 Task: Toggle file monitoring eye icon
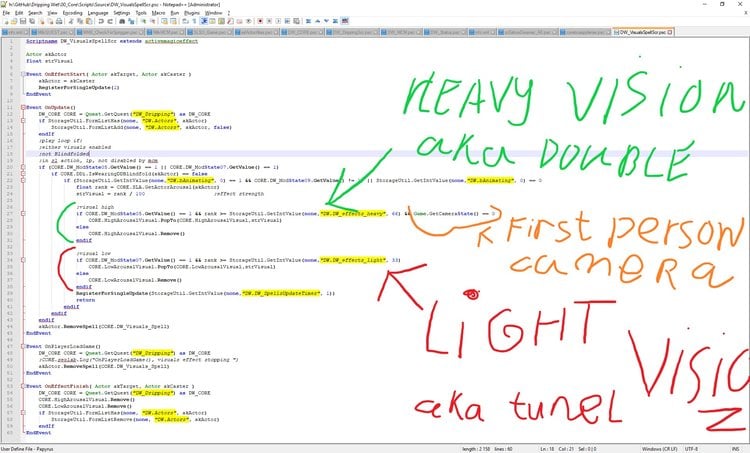[248, 21]
